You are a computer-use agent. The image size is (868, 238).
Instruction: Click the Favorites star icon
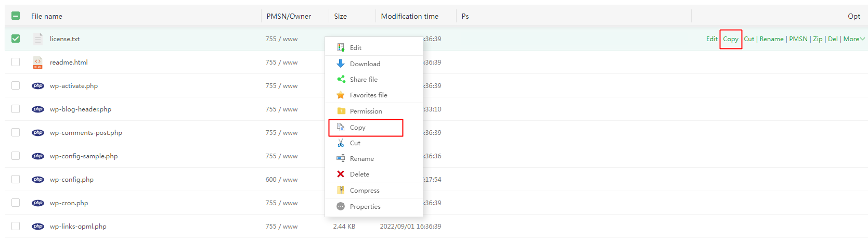341,95
